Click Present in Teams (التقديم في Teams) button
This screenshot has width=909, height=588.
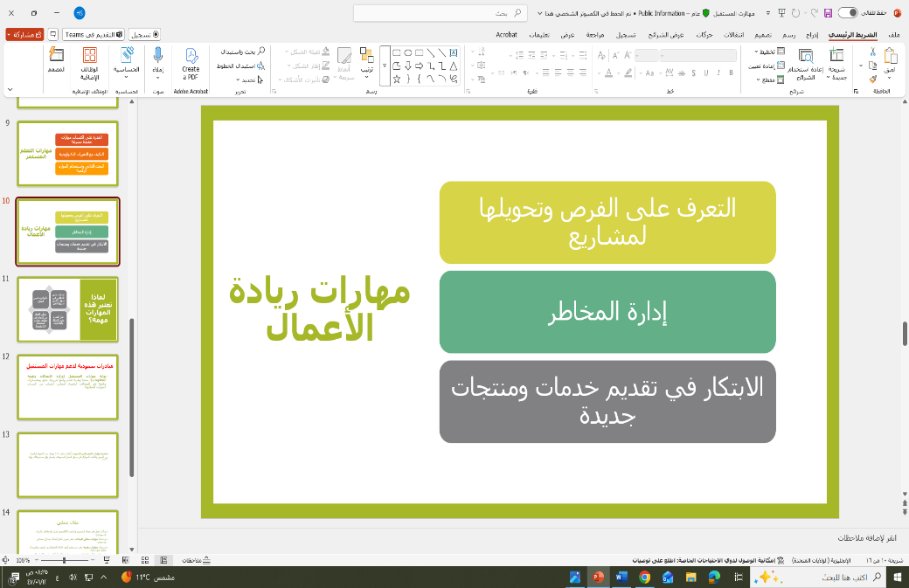[95, 34]
